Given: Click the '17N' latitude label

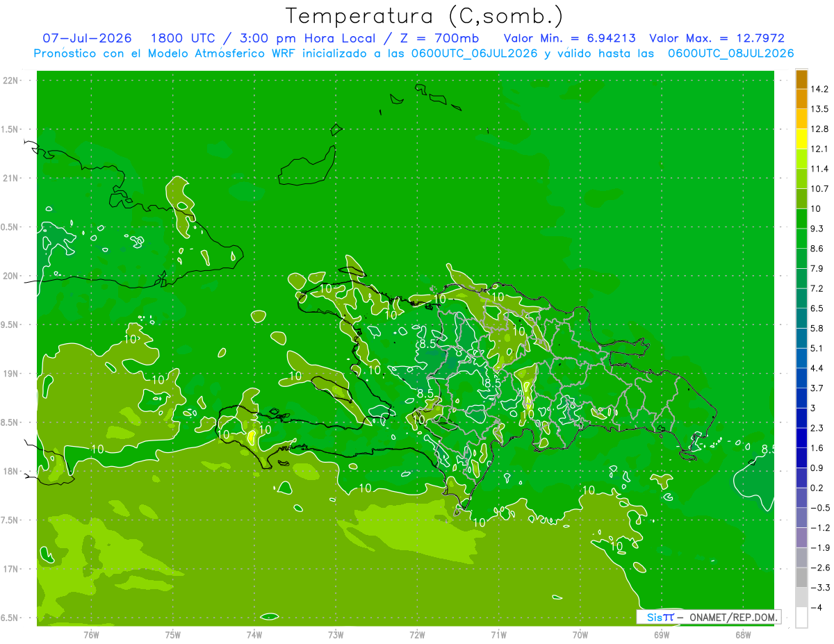Looking at the screenshot, I should (10, 569).
